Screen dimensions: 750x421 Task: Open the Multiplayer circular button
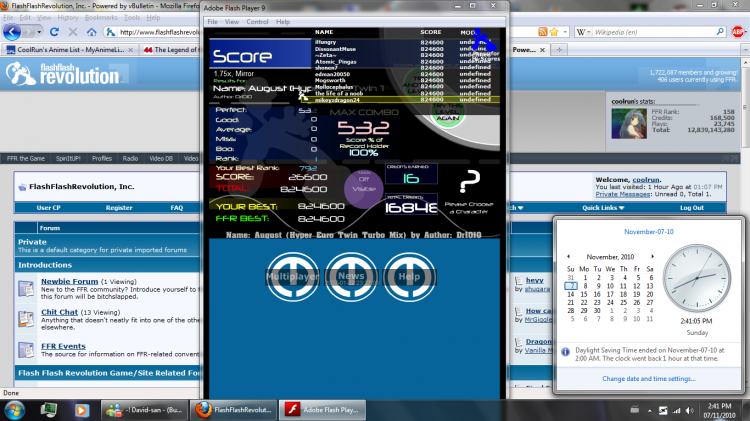pos(292,277)
